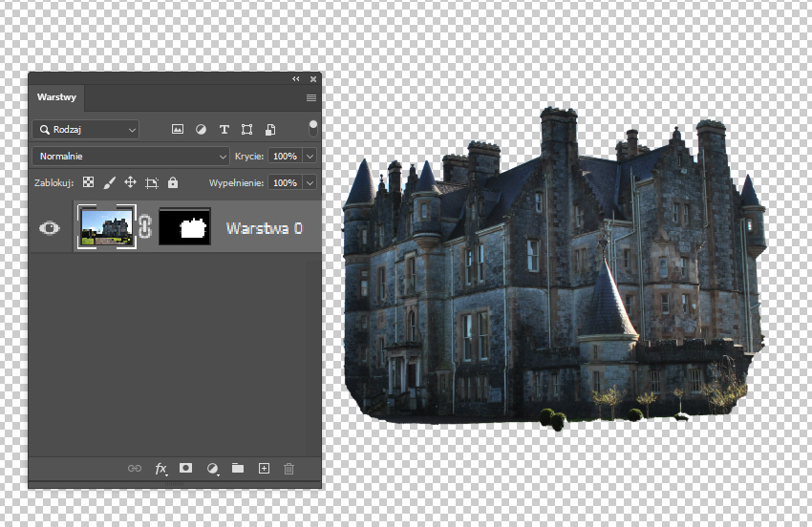Filter layers by adjustment layers icon
This screenshot has width=812, height=527.
[x=201, y=129]
